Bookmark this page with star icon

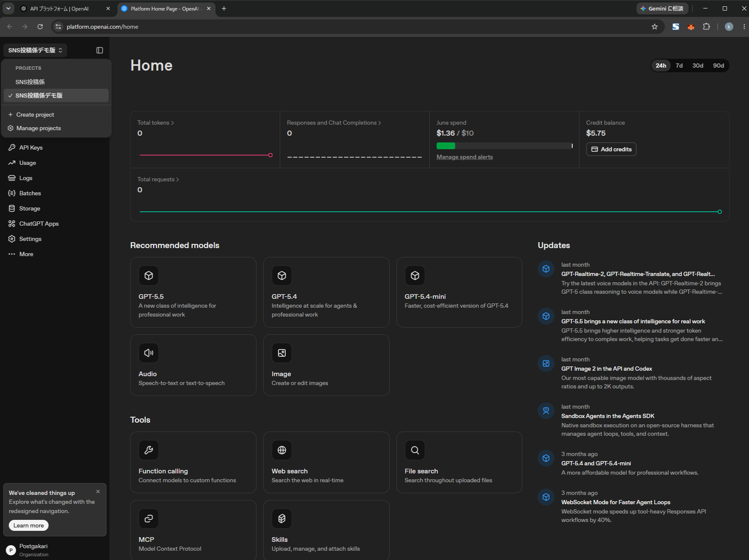coord(655,27)
